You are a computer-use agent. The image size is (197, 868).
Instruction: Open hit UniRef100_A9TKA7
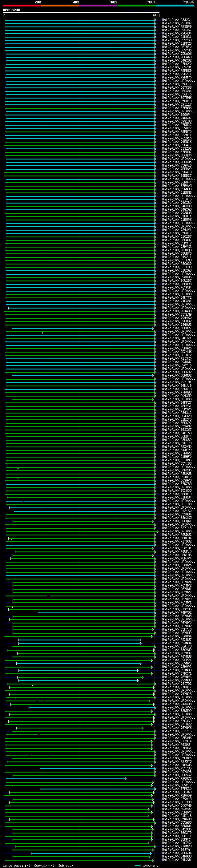176,23
